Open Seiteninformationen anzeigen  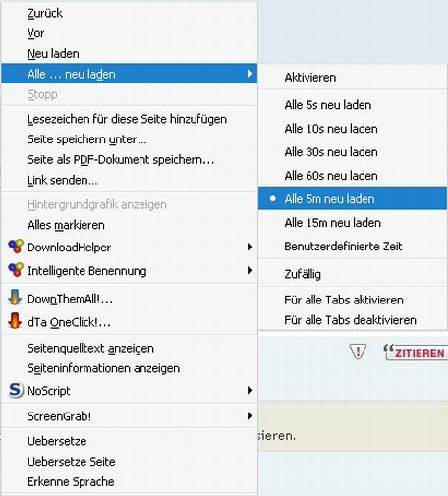[x=130, y=368]
